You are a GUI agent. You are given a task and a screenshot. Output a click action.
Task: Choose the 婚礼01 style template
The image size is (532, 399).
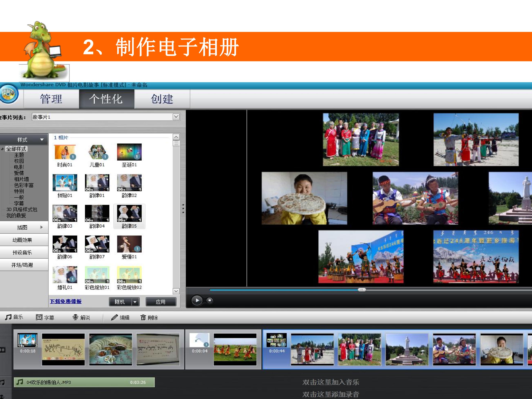tap(65, 278)
